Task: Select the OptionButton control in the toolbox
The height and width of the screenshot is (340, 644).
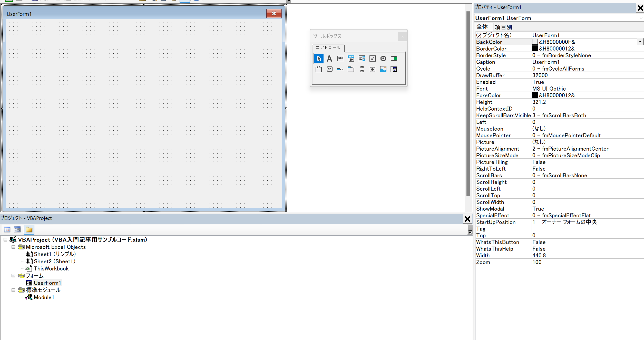Action: pyautogui.click(x=383, y=58)
